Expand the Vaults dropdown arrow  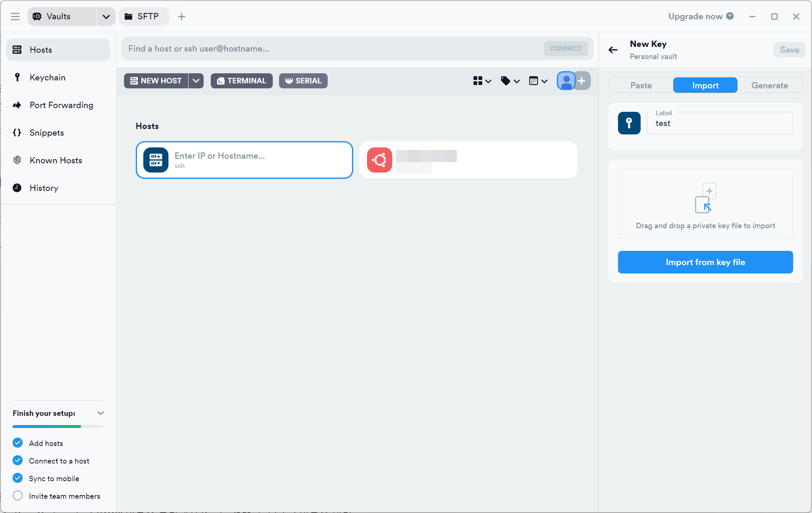[106, 16]
